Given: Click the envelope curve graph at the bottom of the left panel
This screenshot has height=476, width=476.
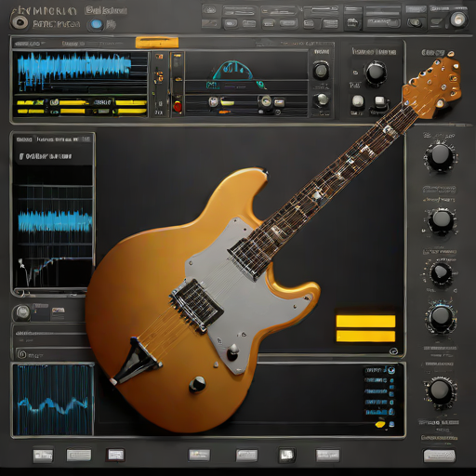Looking at the screenshot, I should pyautogui.click(x=53, y=271).
